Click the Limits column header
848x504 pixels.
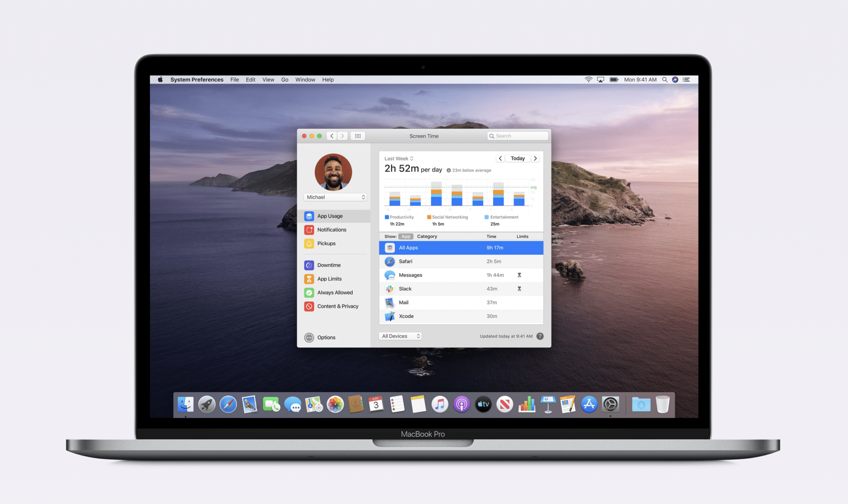tap(522, 237)
